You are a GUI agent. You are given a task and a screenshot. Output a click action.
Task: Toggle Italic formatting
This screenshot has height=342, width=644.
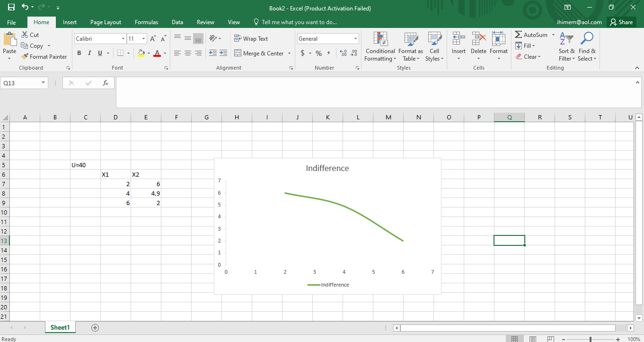pos(89,53)
